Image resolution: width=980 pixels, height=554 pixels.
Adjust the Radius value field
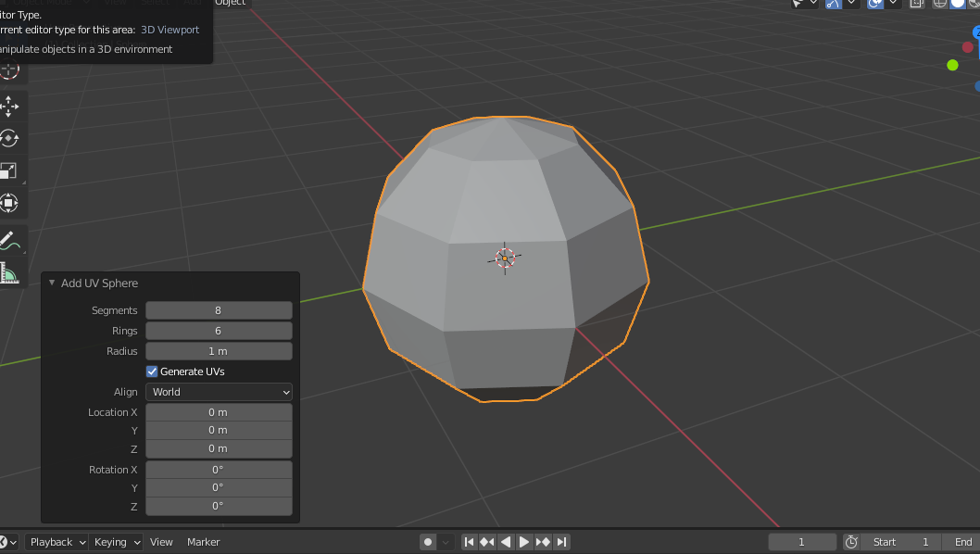pos(219,351)
